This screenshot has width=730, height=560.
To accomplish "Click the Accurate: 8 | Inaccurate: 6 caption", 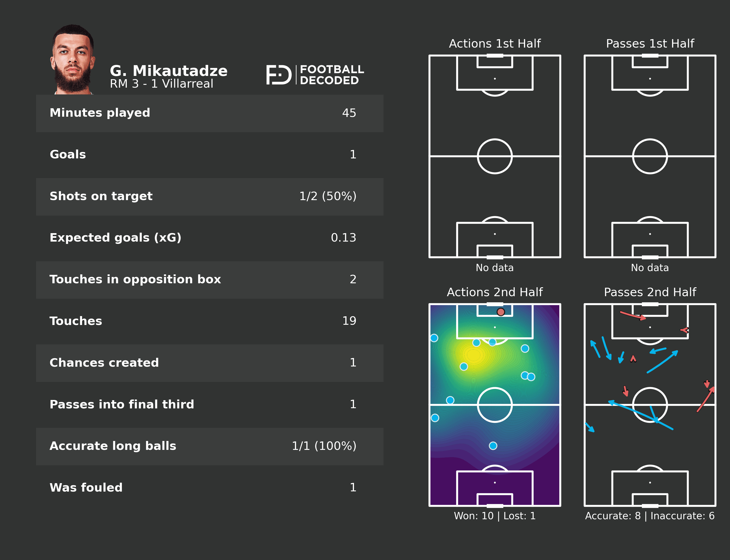I will point(650,516).
